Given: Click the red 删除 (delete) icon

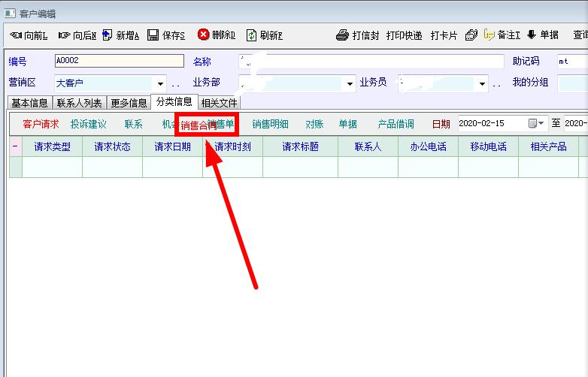Looking at the screenshot, I should point(203,35).
